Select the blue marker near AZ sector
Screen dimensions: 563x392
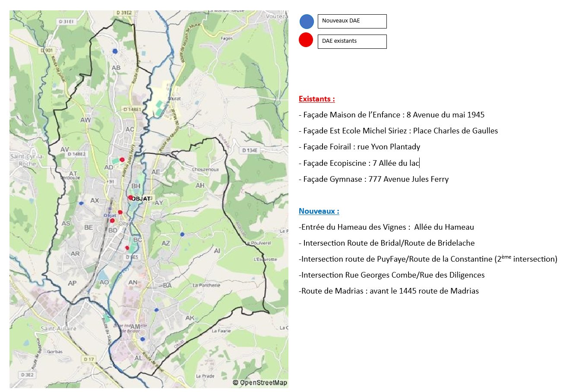182,234
